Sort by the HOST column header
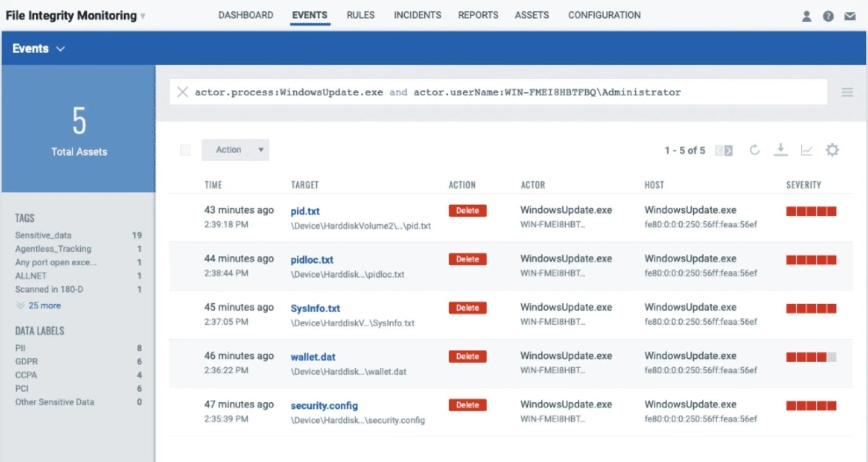Image resolution: width=868 pixels, height=462 pixels. point(654,185)
